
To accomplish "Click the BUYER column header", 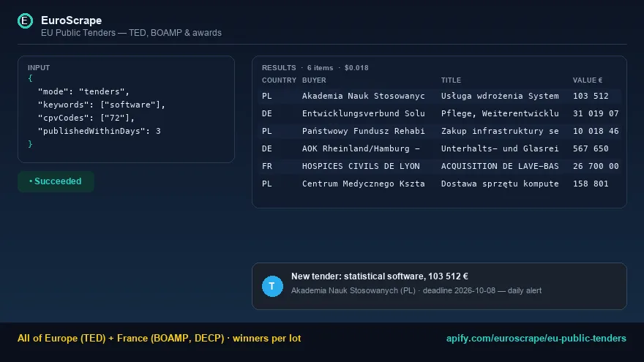I will (x=314, y=80).
